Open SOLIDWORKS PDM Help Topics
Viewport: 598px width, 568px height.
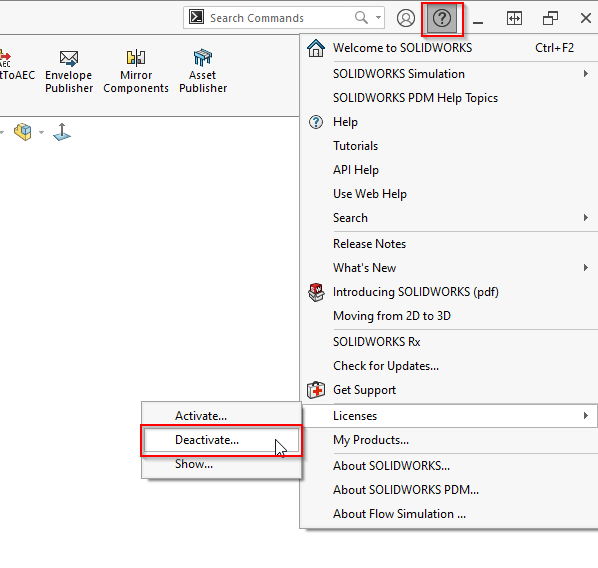[448, 98]
